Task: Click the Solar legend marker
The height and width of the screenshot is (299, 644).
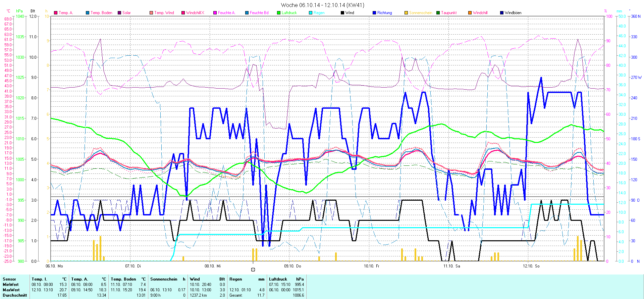Action: pyautogui.click(x=119, y=13)
